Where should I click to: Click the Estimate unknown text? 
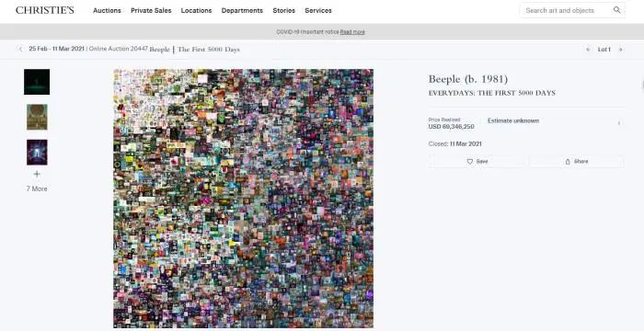click(x=513, y=120)
